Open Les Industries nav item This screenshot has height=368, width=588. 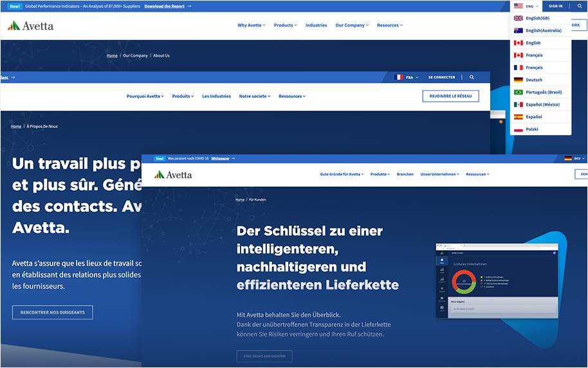216,97
